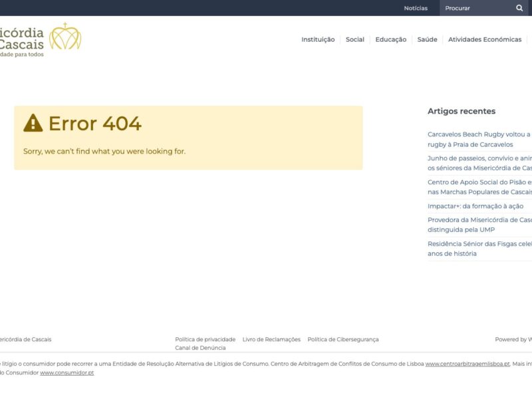Navigate to the Saúde menu
The width and height of the screenshot is (532, 399).
point(427,39)
